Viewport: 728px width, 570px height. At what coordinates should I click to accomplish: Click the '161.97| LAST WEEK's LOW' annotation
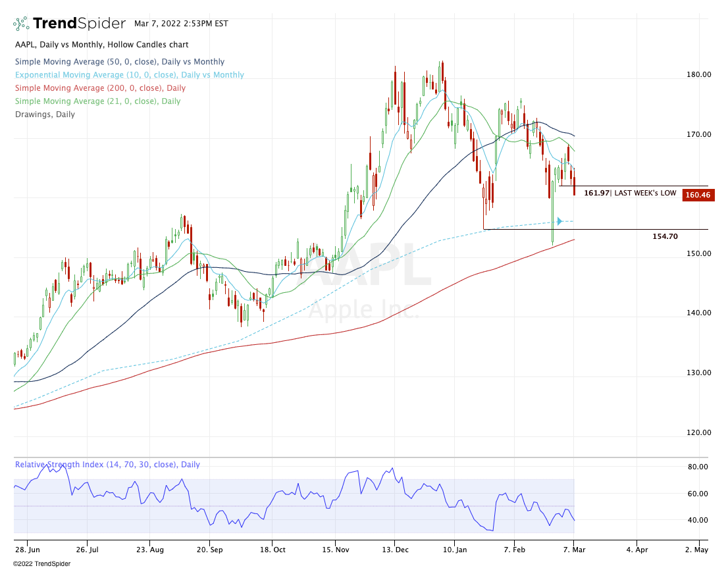630,193
